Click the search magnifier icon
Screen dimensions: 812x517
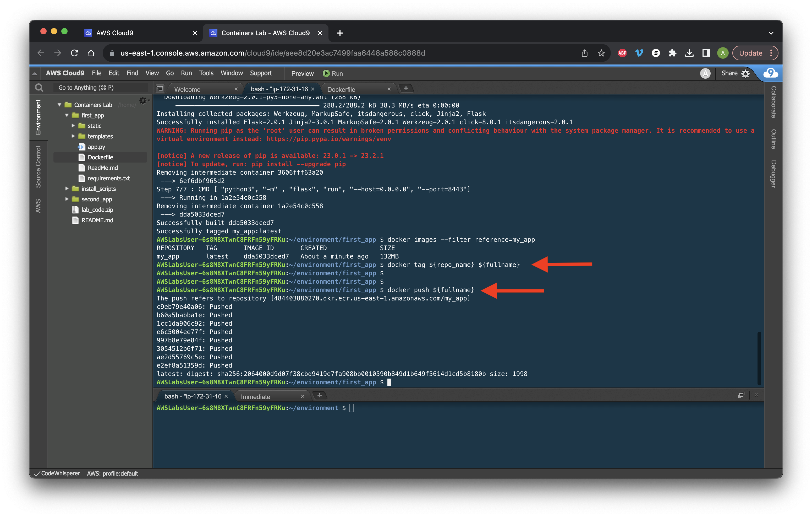[39, 88]
